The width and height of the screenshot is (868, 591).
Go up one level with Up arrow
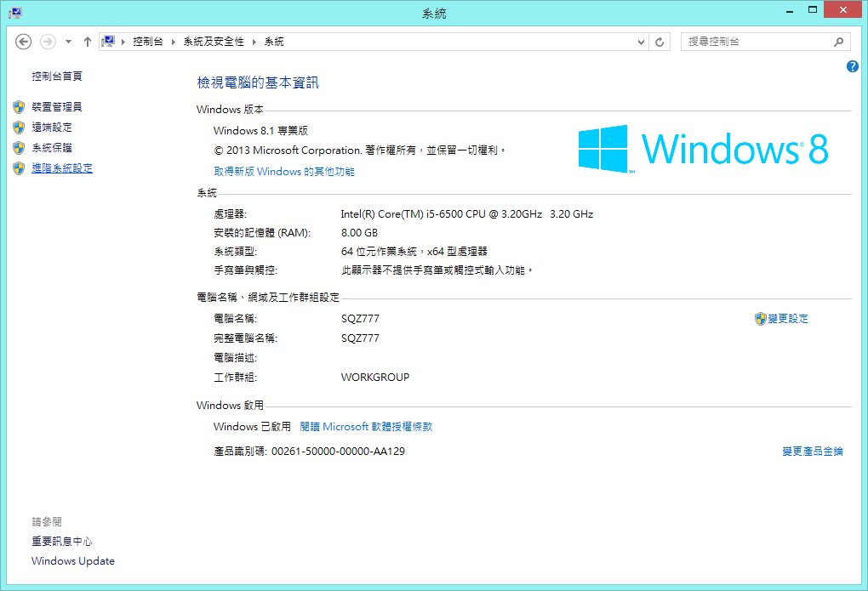[x=87, y=42]
